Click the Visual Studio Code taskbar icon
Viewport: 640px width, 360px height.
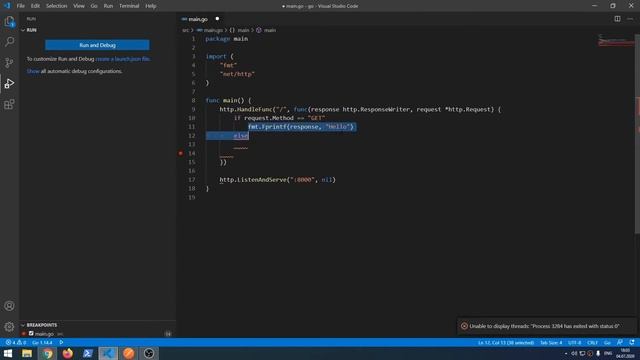(x=108, y=353)
